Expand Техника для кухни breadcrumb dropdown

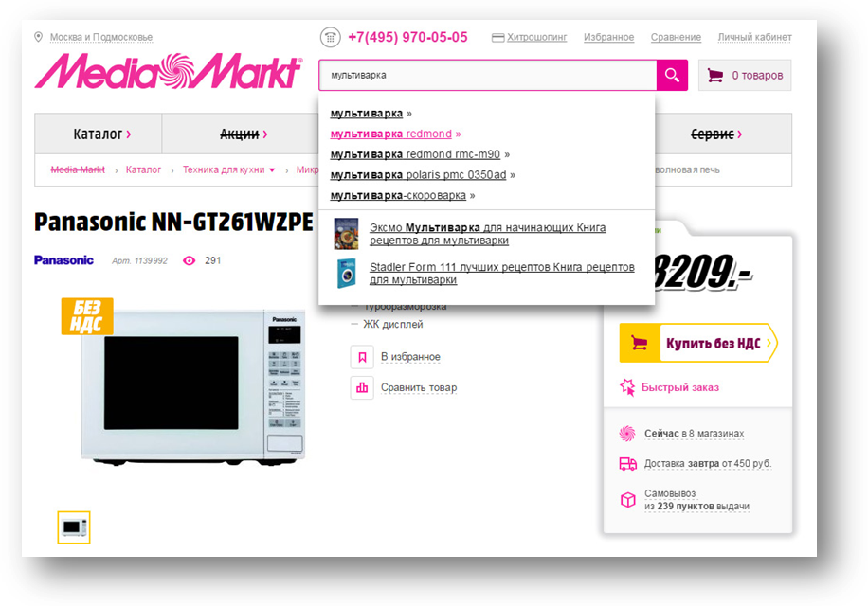point(272,170)
